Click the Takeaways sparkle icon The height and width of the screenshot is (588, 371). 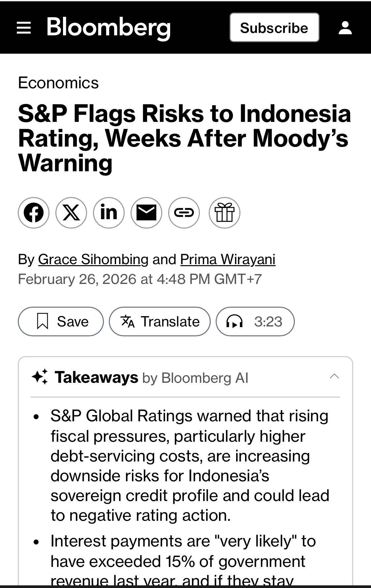(x=40, y=377)
